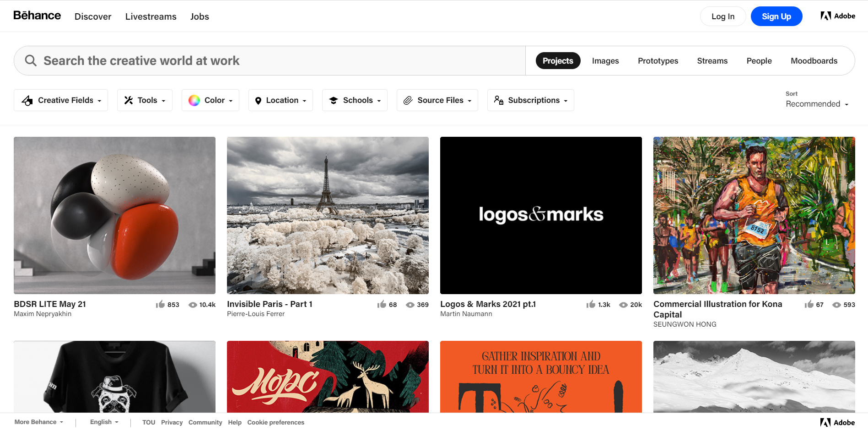This screenshot has height=430, width=868.
Task: Open the Kona runner illustration thumbnail
Action: point(754,215)
